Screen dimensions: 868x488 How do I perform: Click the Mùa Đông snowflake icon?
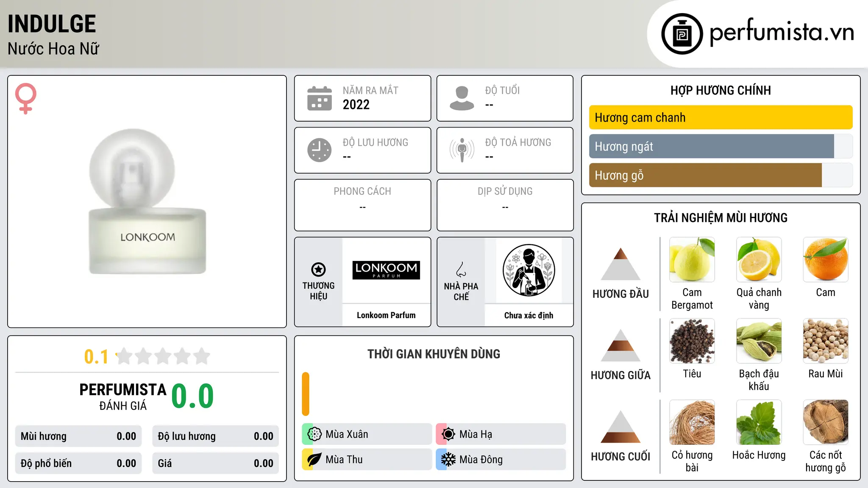[x=448, y=460]
